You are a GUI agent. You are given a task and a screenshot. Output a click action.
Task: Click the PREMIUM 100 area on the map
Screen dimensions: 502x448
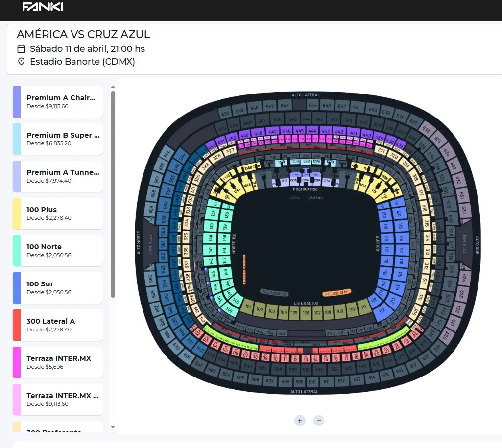pyautogui.click(x=307, y=189)
